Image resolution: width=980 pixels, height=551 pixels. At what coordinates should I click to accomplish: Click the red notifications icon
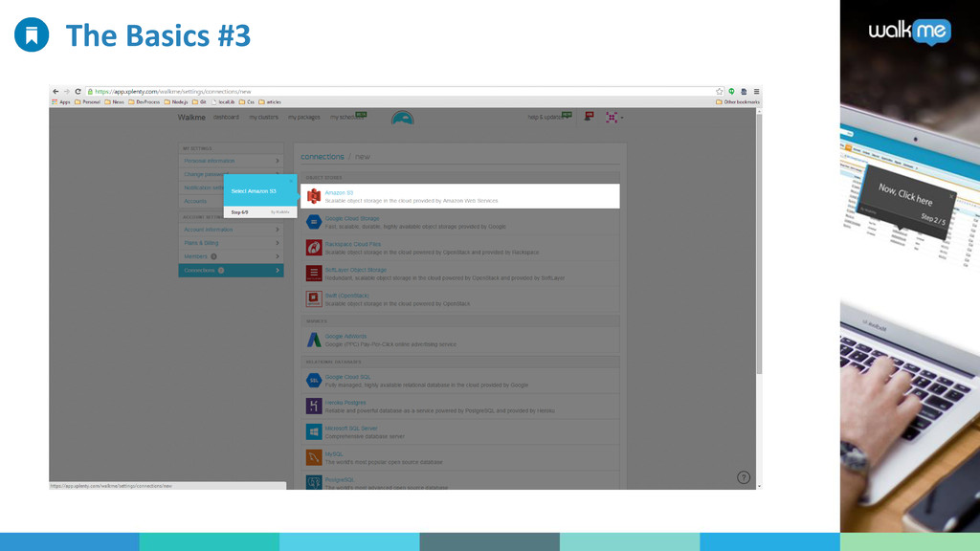(589, 116)
